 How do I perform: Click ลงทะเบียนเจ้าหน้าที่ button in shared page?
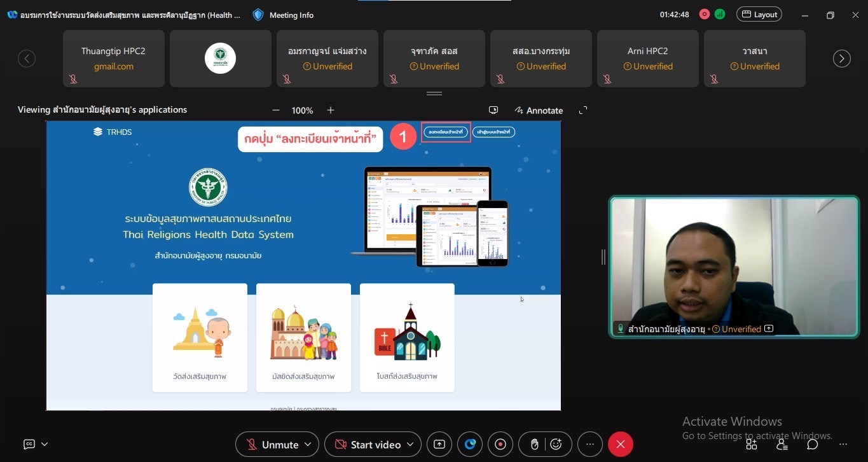click(446, 132)
